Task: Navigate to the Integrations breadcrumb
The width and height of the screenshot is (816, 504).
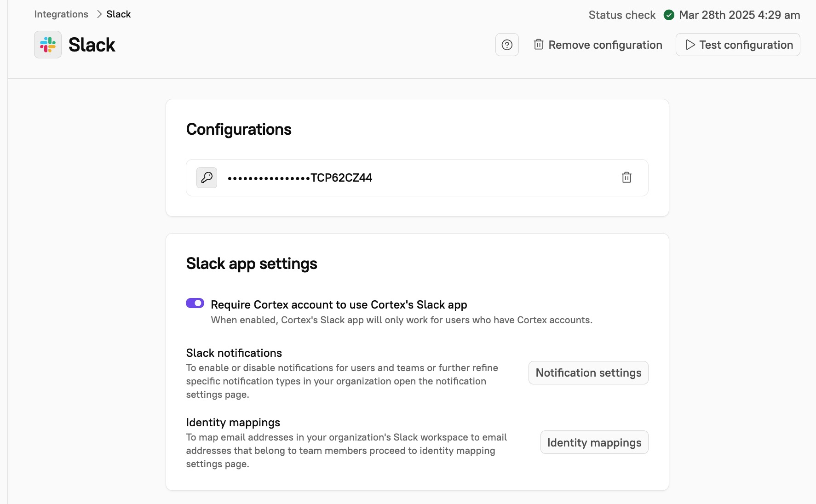Action: 61,14
